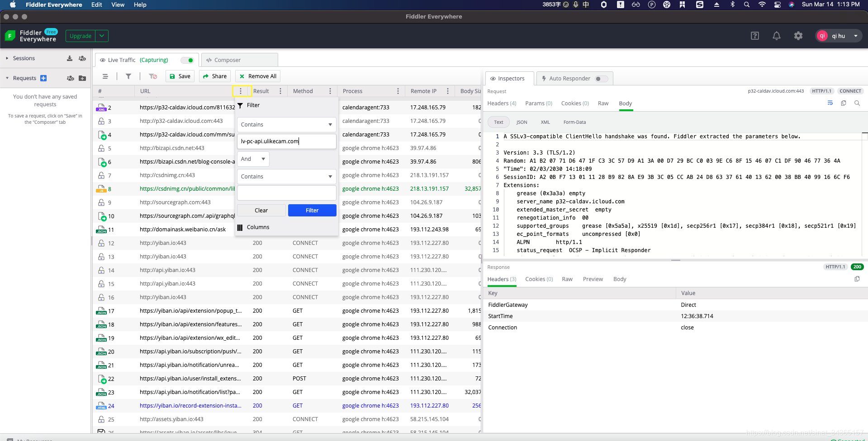Click the filter funnel icon in toolbar
868x441 pixels.
[128, 76]
